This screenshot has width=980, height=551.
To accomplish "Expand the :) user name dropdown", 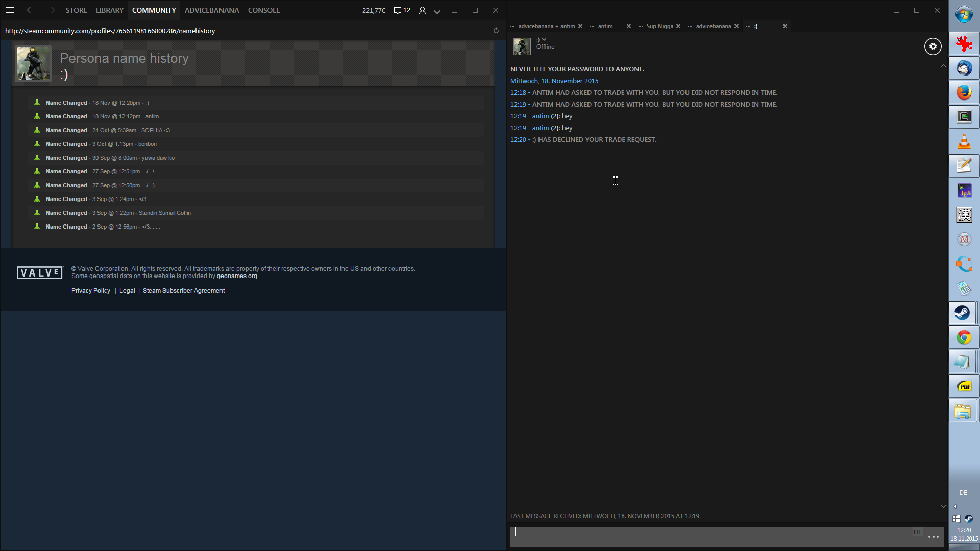I will tap(544, 39).
